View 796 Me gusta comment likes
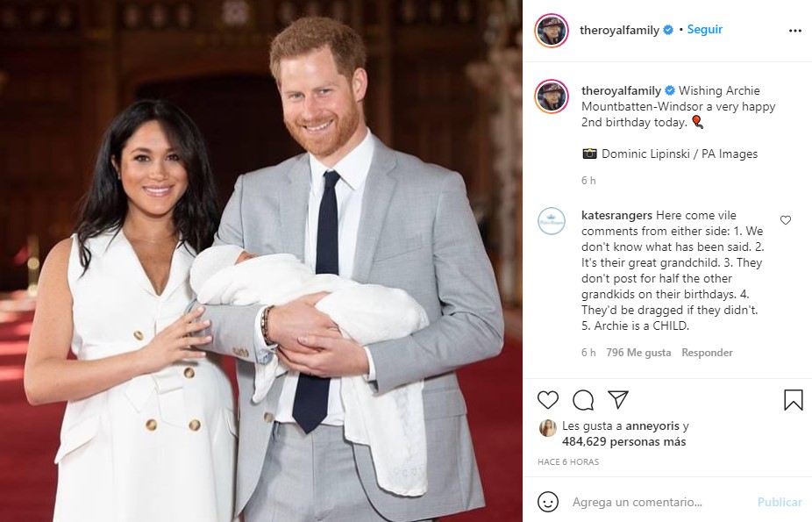Image resolution: width=812 pixels, height=522 pixels. tap(638, 353)
